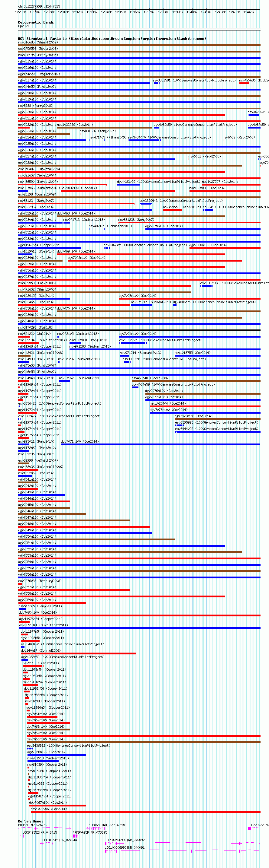This screenshot has width=269, height=868.
Task: Click the esv3381581 1000Genomes variant label
Action: coord(194,80)
